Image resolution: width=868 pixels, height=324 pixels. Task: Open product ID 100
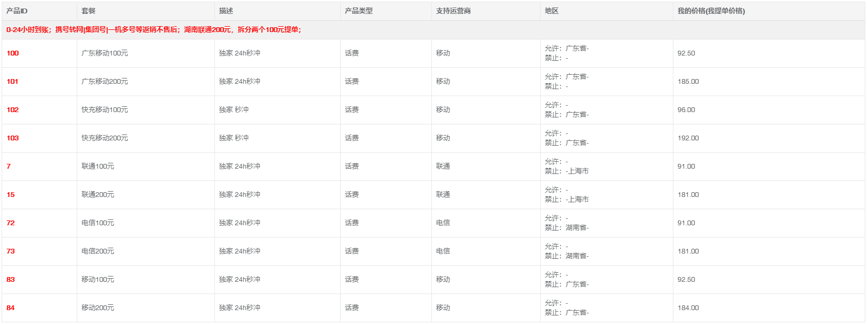[13, 53]
